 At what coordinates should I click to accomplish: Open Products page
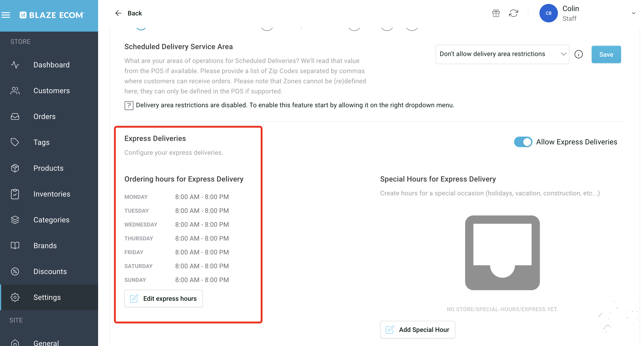point(49,168)
